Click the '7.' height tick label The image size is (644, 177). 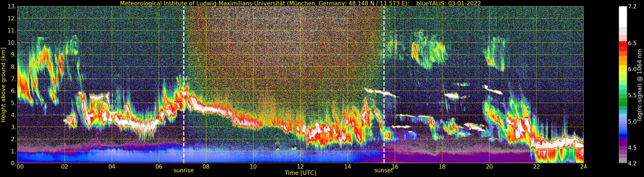(x=14, y=79)
